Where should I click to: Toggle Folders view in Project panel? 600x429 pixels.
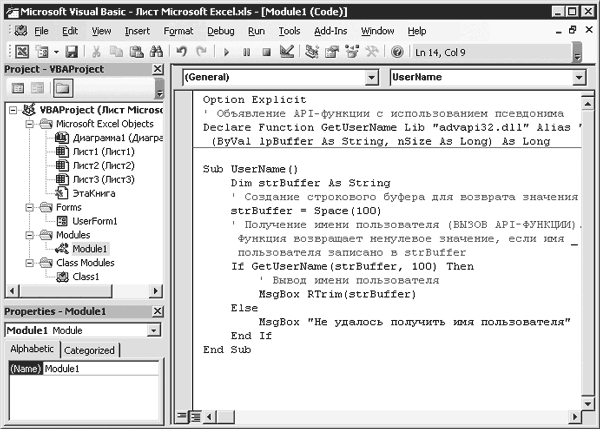click(62, 89)
